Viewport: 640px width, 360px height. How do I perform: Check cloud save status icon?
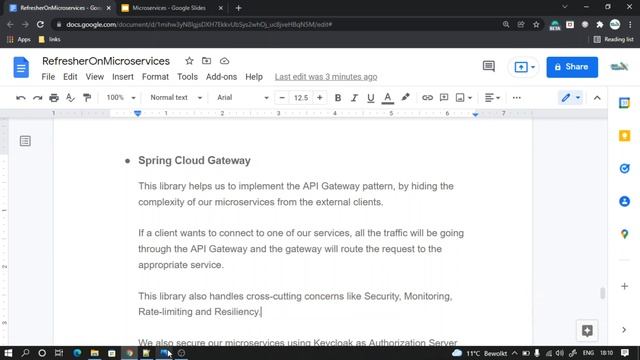pyautogui.click(x=224, y=61)
